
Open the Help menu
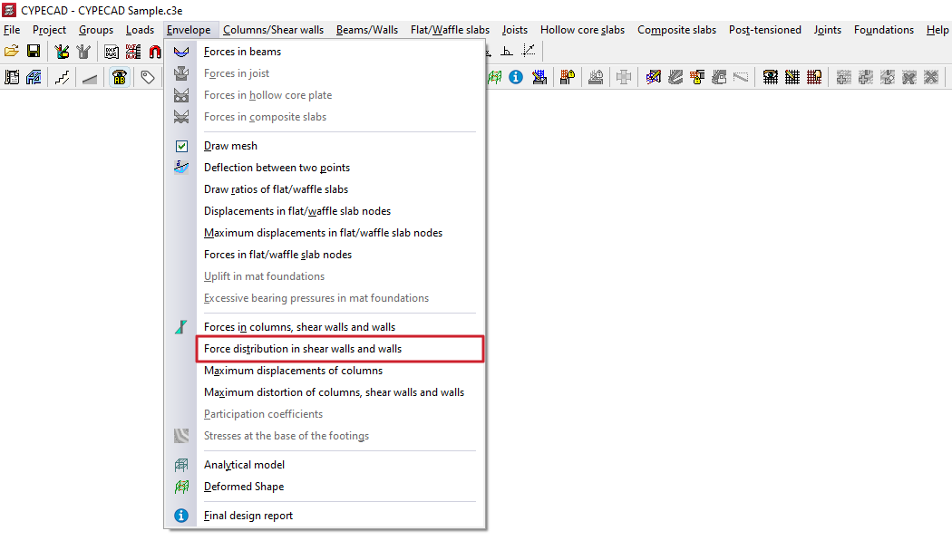(937, 30)
